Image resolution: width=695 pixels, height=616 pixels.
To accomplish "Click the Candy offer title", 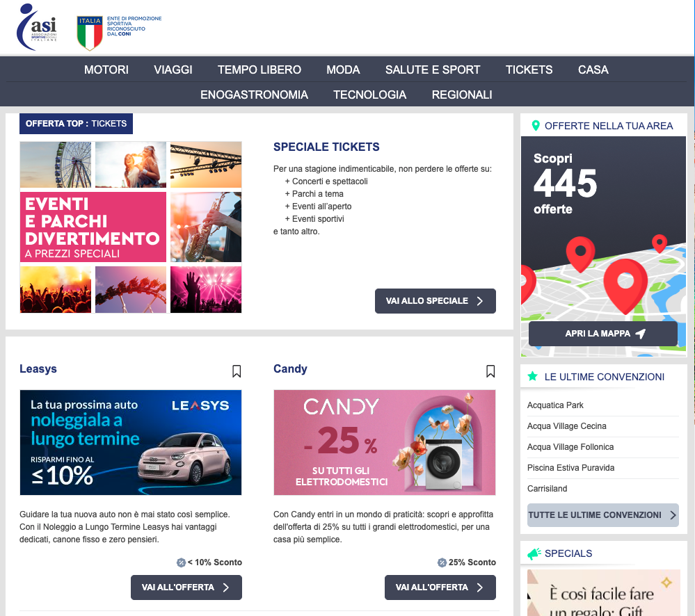I will 290,369.
